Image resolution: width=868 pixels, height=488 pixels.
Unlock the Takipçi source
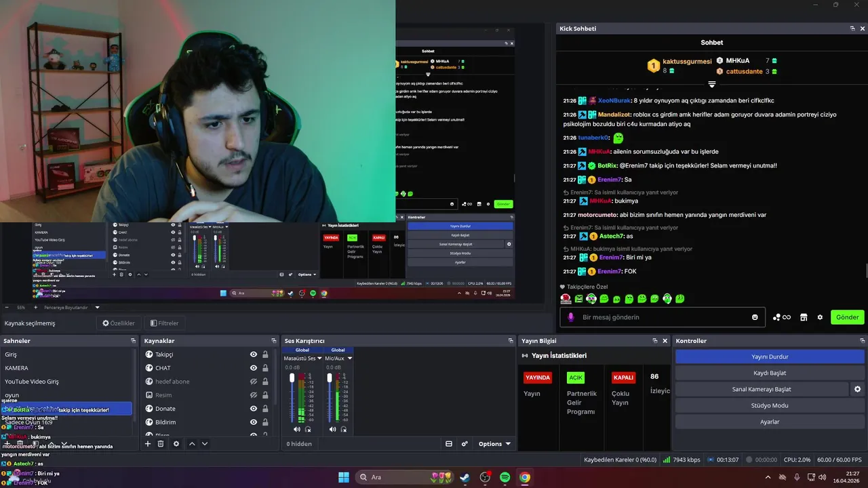pos(265,354)
